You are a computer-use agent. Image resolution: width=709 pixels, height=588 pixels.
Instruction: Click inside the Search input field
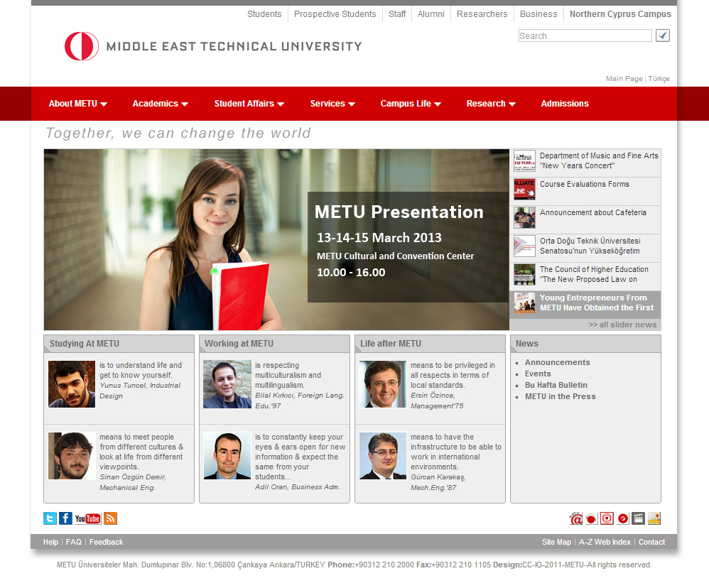pos(585,36)
